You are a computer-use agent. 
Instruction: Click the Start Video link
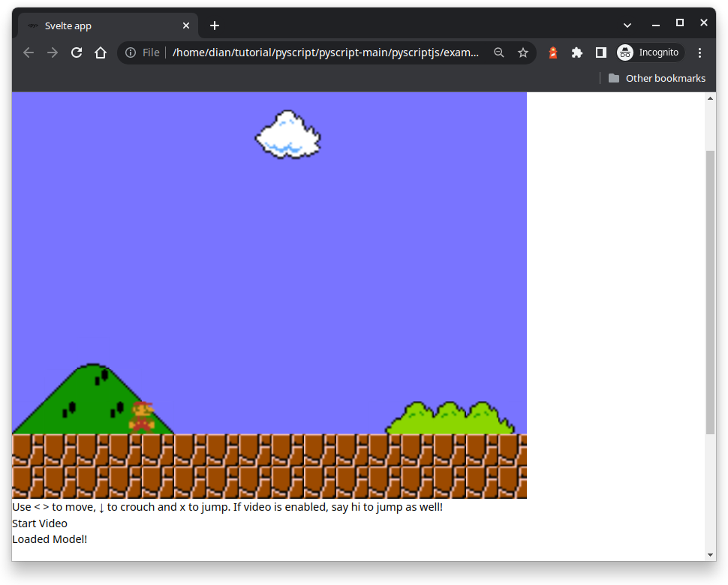click(x=39, y=523)
